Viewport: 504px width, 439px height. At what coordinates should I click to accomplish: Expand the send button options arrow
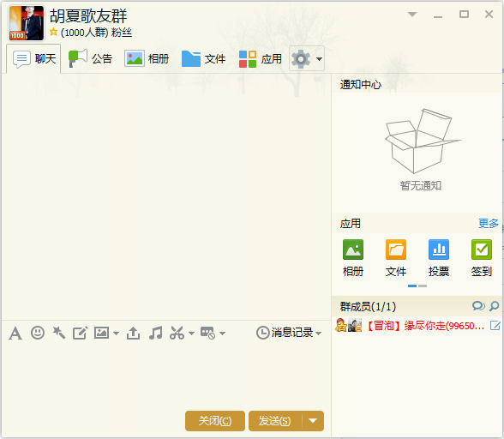[x=313, y=421]
